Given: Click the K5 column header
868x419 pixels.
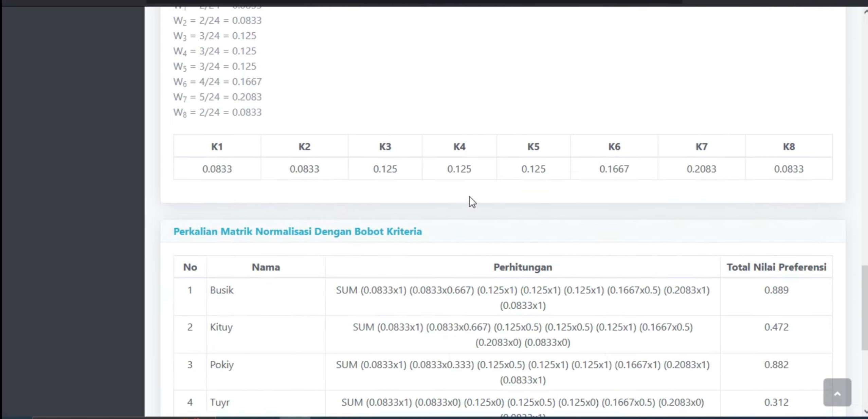Looking at the screenshot, I should (x=533, y=146).
